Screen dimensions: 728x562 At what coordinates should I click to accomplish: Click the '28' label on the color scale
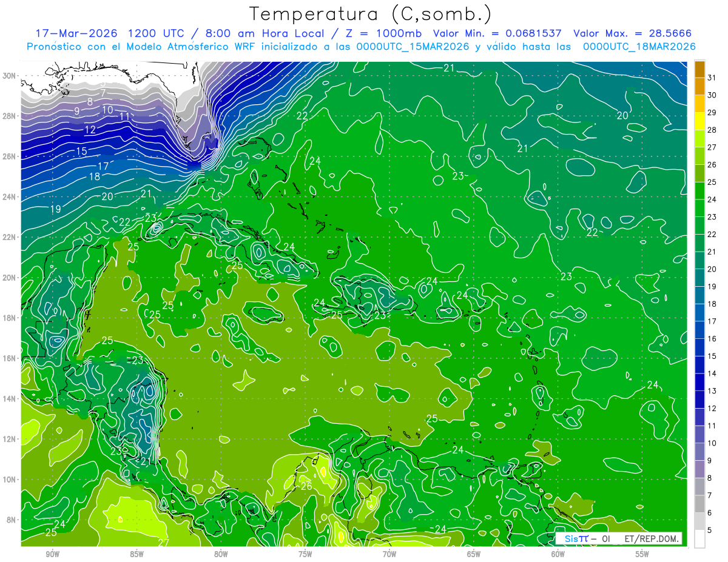(x=712, y=130)
